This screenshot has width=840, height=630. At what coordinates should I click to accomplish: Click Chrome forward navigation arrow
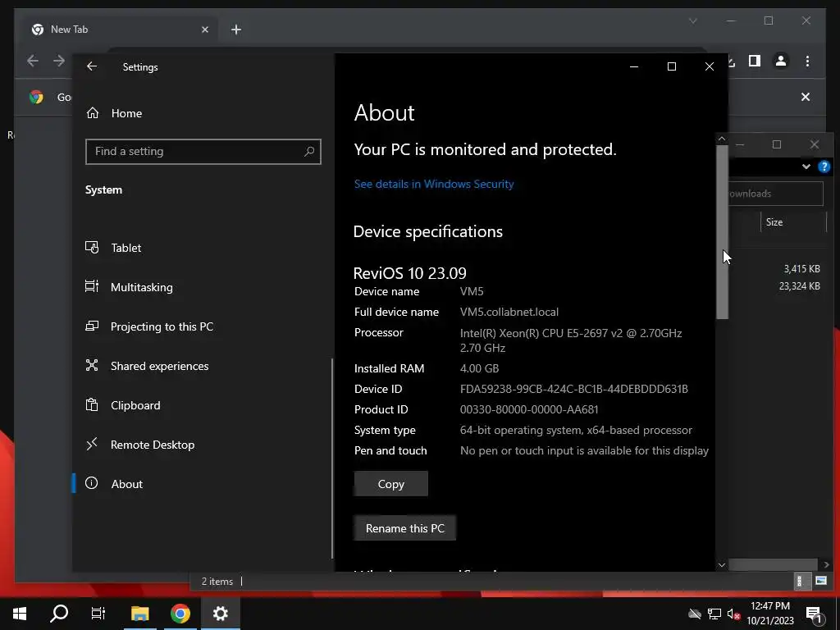pyautogui.click(x=59, y=61)
